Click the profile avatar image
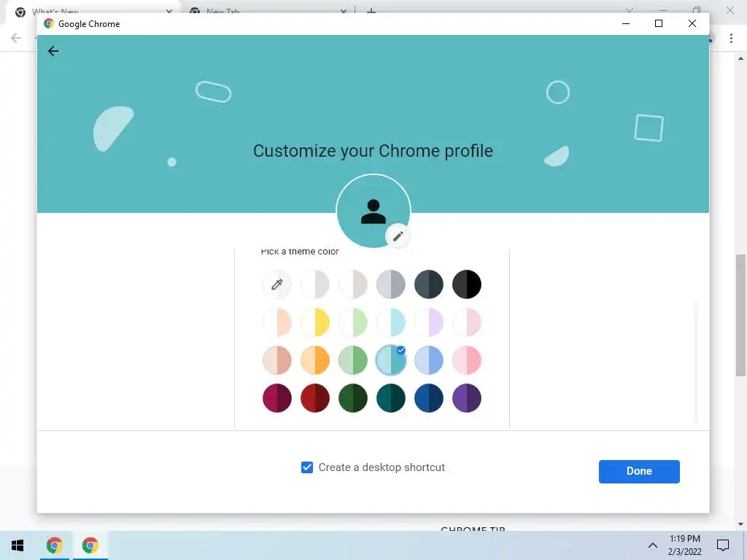Screen dimensions: 747x560 click(373, 211)
